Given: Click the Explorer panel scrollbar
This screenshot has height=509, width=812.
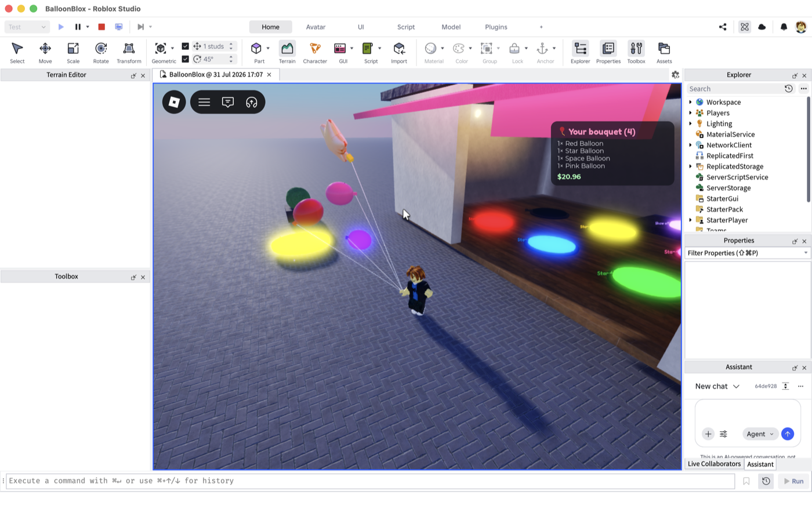Looking at the screenshot, I should pyautogui.click(x=808, y=150).
